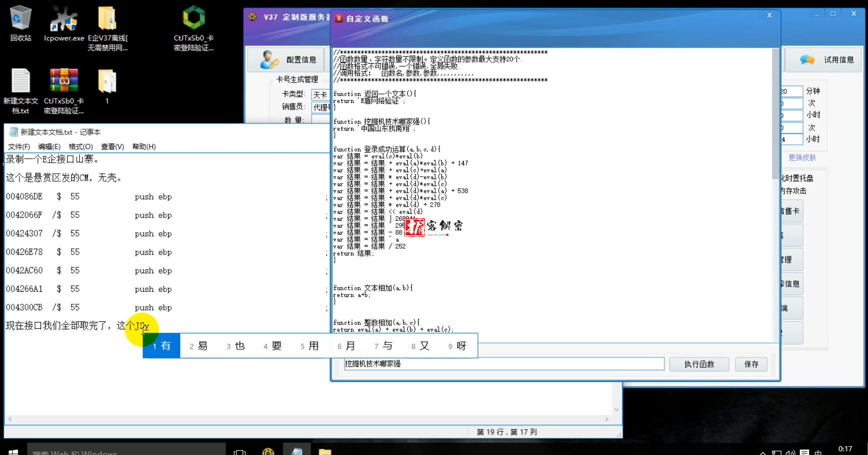Open the Windows Start button

click(13, 452)
